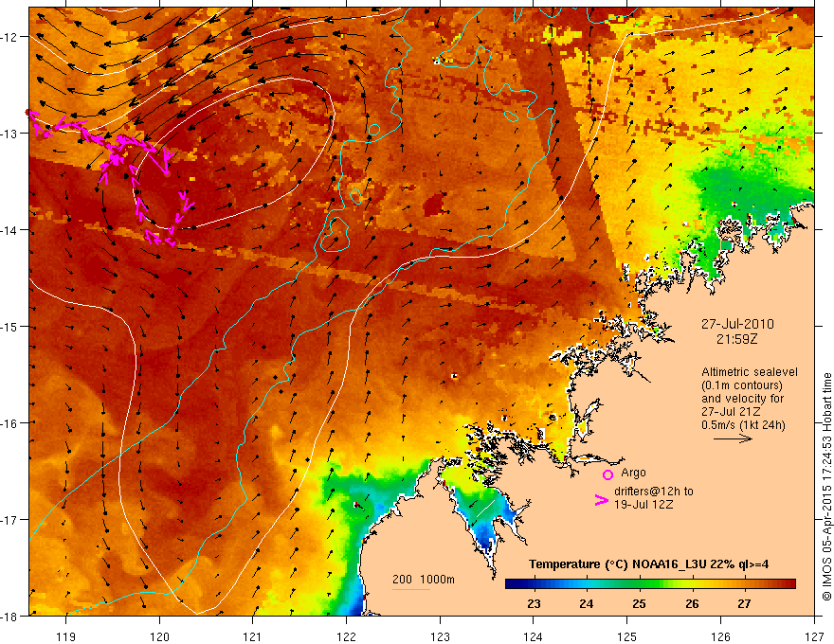
Task: Click the colorbar tick label '24'
Action: [x=586, y=603]
